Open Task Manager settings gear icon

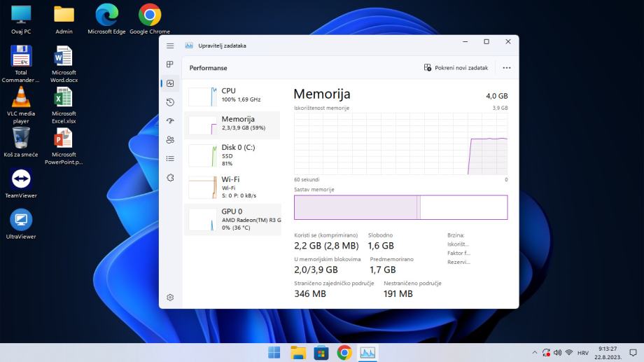click(170, 298)
